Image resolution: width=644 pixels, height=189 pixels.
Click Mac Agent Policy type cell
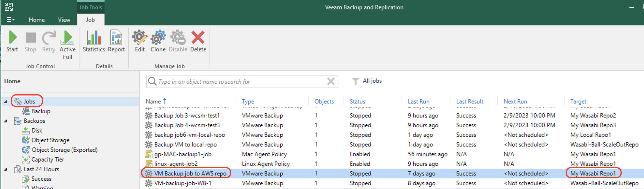point(264,154)
